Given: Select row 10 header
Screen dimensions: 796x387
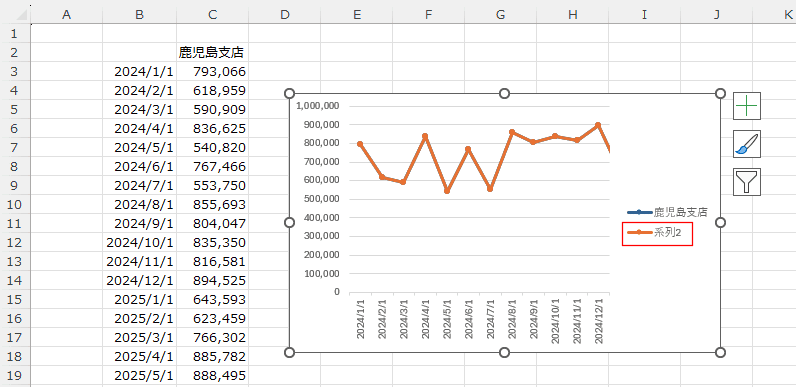Looking at the screenshot, I should 14,205.
